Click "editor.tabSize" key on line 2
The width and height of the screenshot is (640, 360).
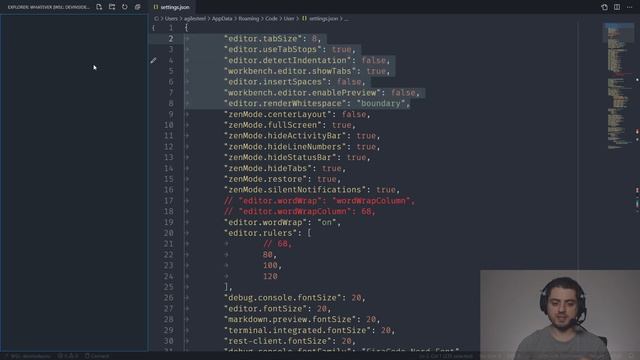[263, 39]
